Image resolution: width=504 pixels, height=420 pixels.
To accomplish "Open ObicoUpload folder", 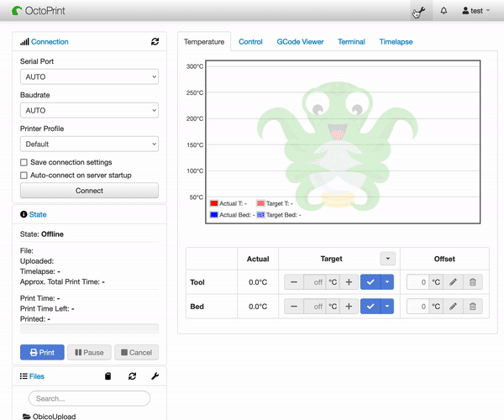I will (x=50, y=416).
